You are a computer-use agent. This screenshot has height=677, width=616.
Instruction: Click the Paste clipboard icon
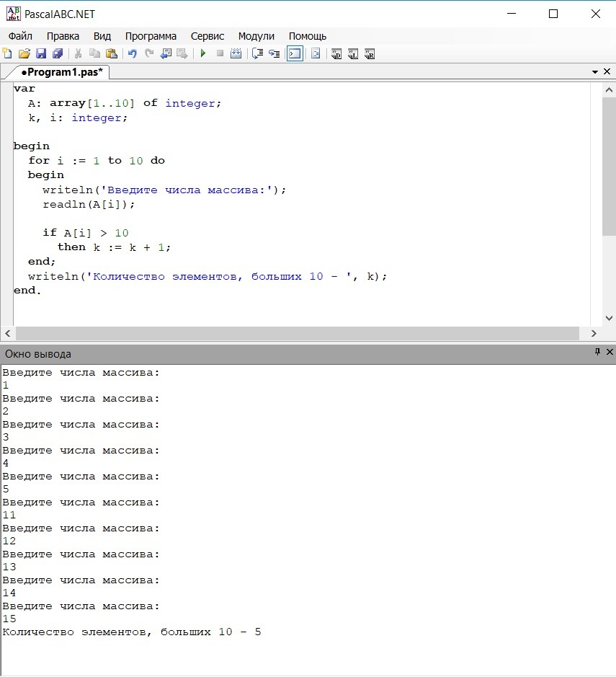point(111,53)
